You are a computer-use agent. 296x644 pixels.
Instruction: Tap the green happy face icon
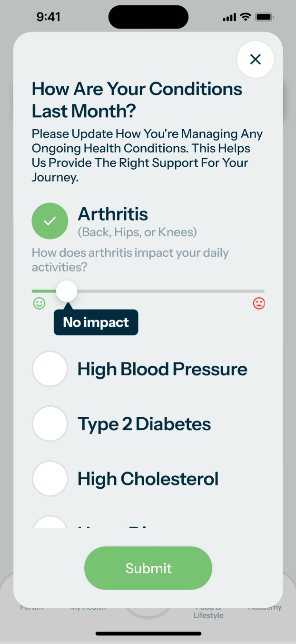[39, 303]
